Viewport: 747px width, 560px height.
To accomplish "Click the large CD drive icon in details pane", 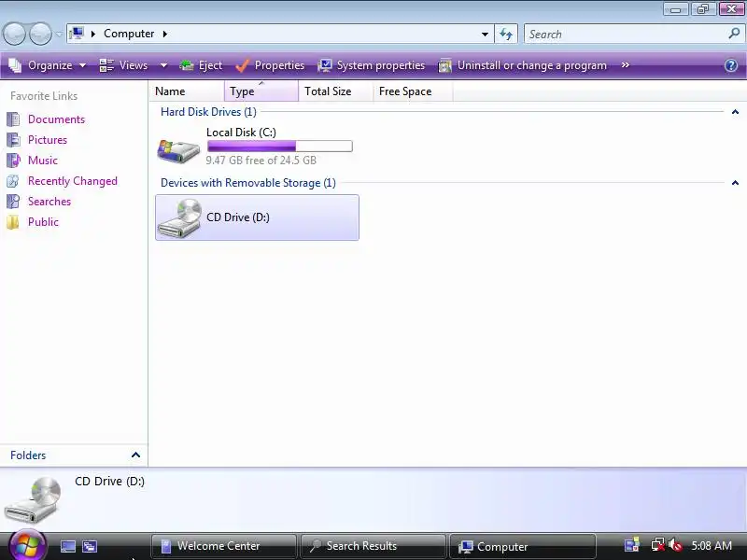I will 33,500.
